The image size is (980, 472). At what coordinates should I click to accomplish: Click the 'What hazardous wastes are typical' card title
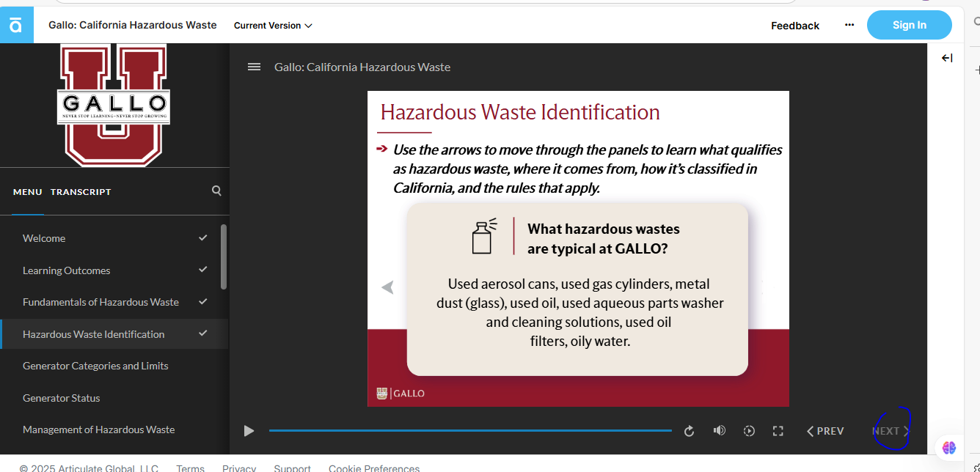coord(604,239)
